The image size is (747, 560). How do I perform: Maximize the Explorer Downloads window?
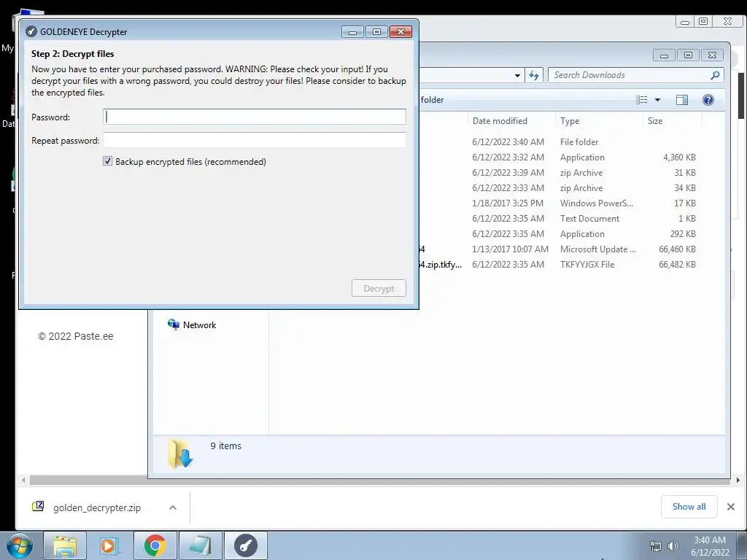point(688,55)
